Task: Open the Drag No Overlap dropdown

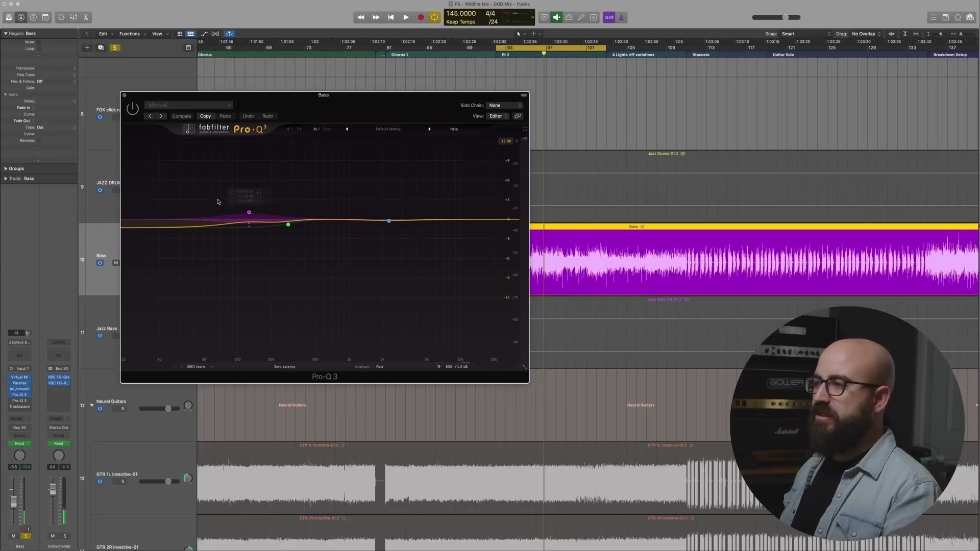Action: (866, 34)
